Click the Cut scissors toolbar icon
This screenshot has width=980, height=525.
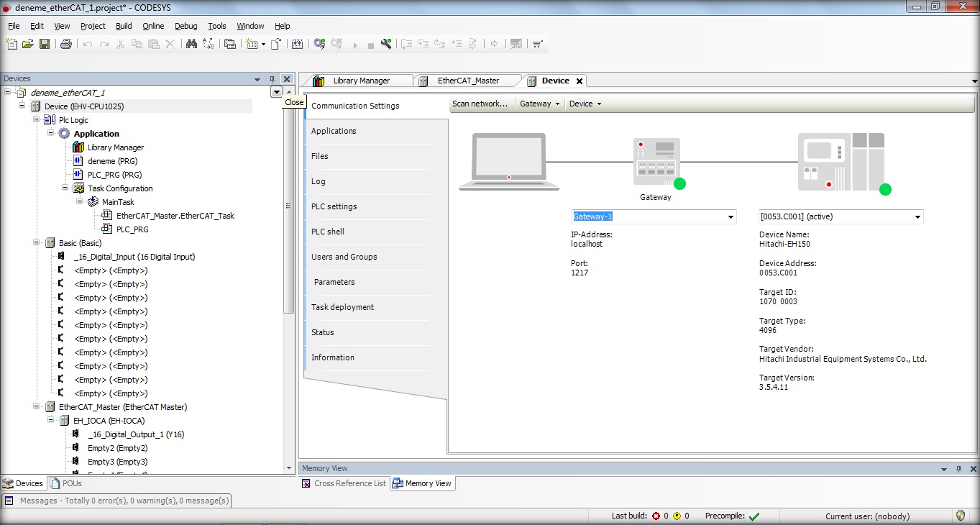(x=120, y=44)
